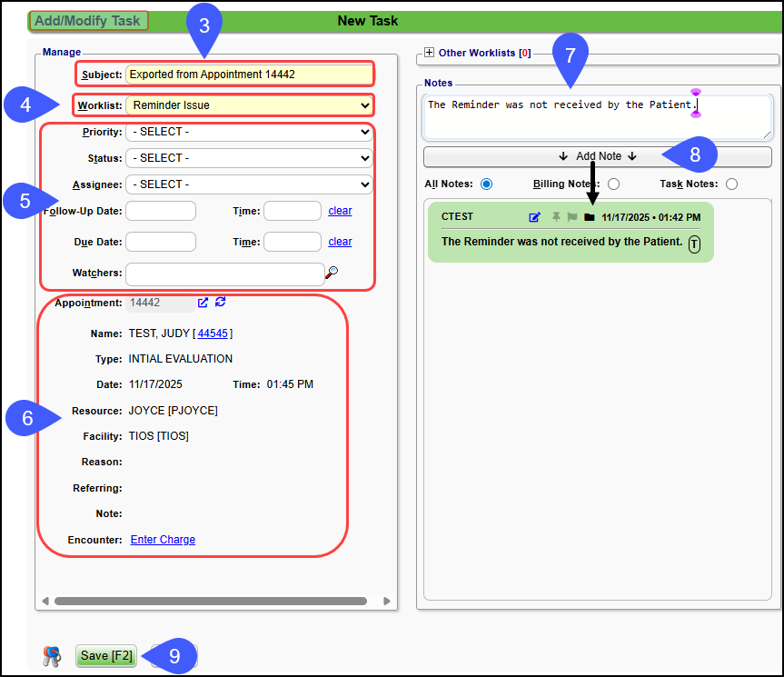Click the edit note pencil icon
The image size is (784, 677).
coord(535,217)
